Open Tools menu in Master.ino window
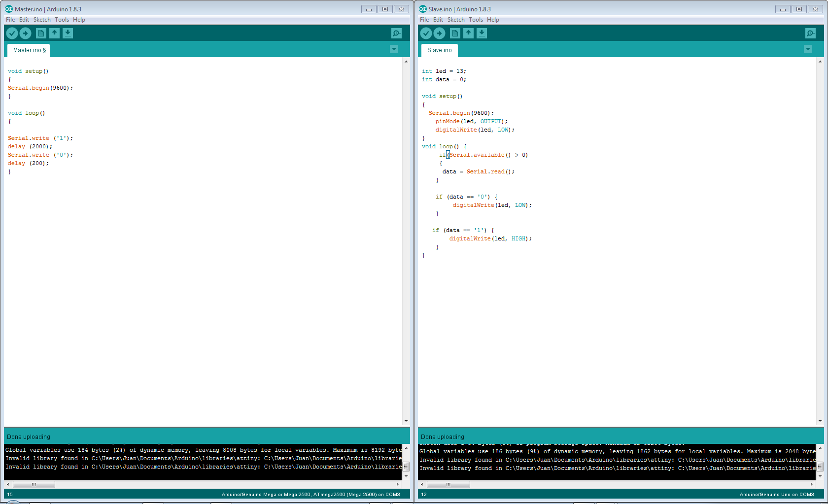 (62, 20)
